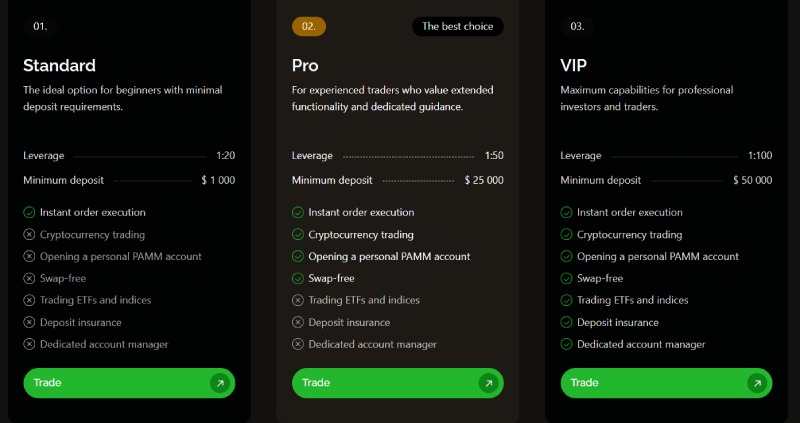
Task: Select the VIP plan heading
Action: [x=574, y=66]
